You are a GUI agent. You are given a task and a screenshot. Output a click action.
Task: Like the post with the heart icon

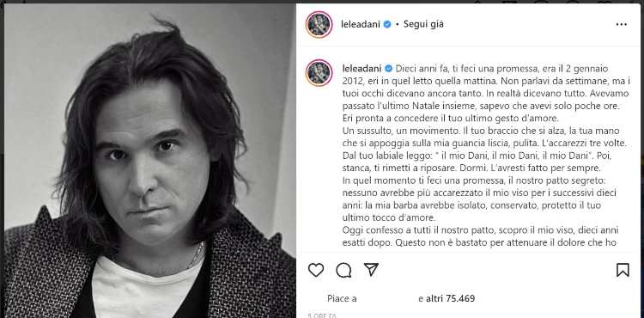[316, 270]
